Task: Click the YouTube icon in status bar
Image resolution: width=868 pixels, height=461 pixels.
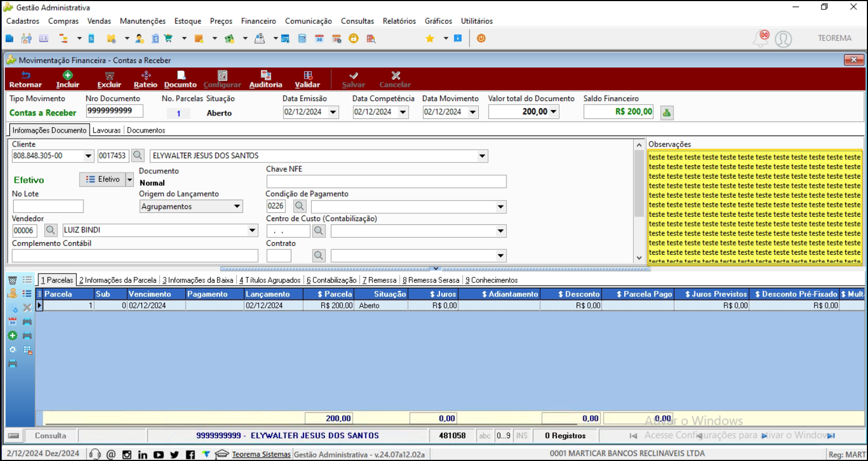Action: click(x=159, y=454)
